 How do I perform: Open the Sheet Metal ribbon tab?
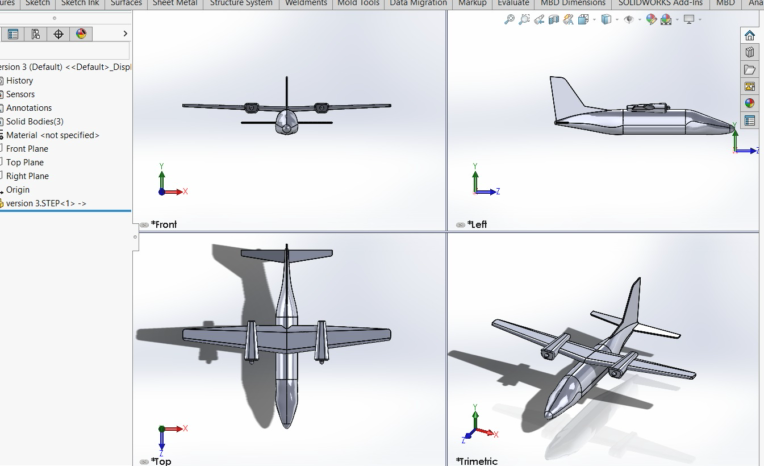(x=175, y=3)
